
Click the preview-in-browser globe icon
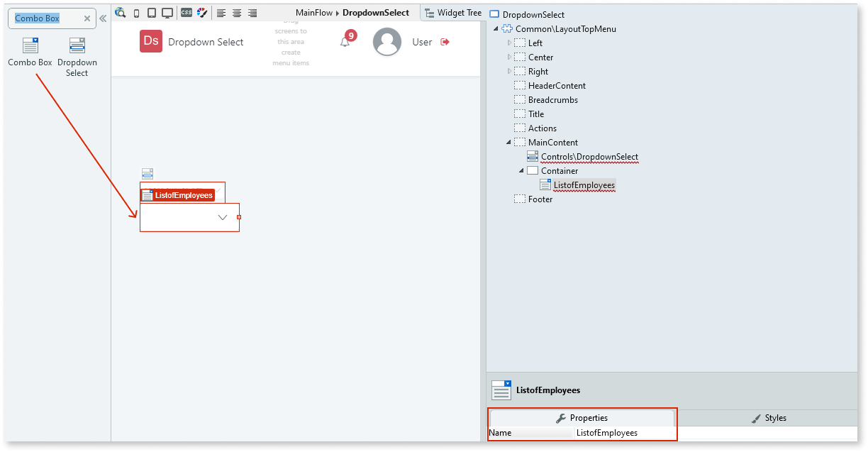tap(120, 12)
